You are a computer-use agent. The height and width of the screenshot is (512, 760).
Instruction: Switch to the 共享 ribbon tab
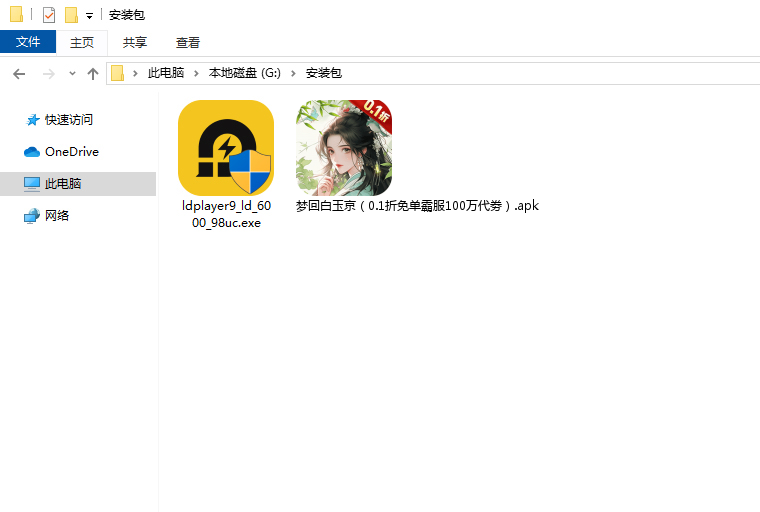click(135, 42)
